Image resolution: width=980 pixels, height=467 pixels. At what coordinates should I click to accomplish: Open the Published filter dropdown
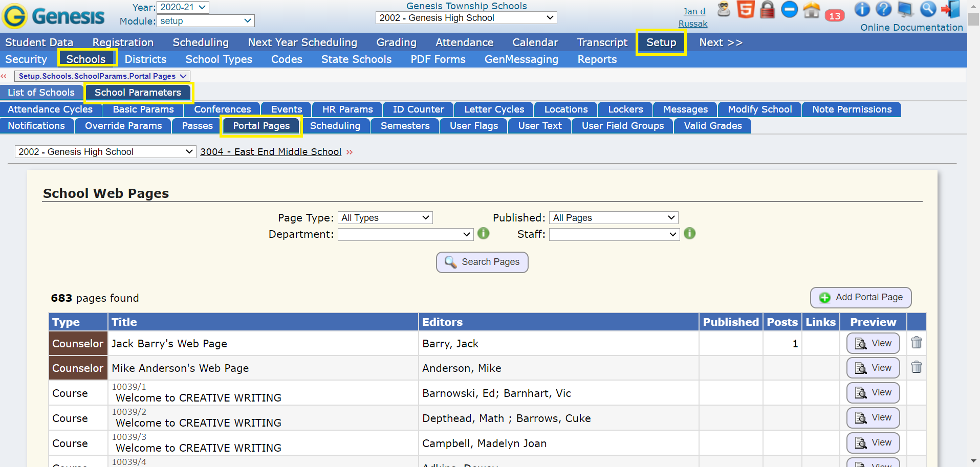click(614, 218)
